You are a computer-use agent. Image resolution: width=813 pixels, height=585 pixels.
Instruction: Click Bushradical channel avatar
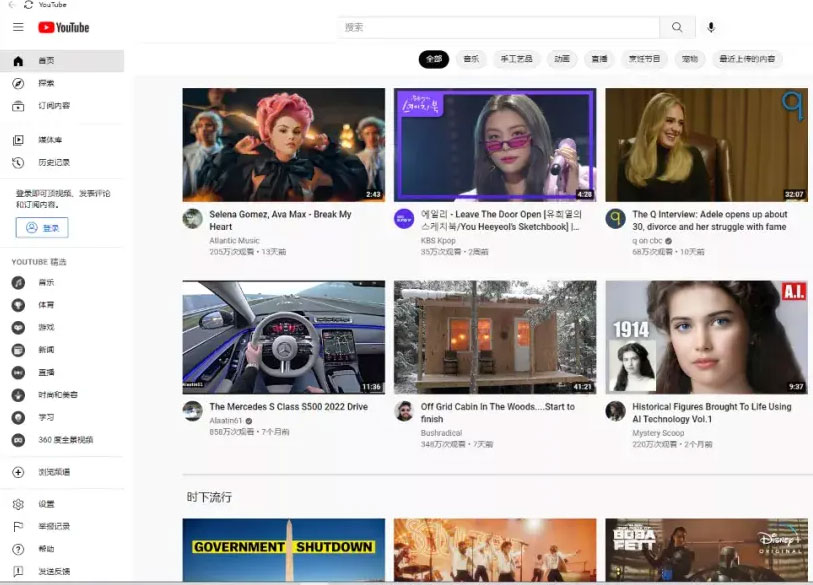click(x=404, y=411)
